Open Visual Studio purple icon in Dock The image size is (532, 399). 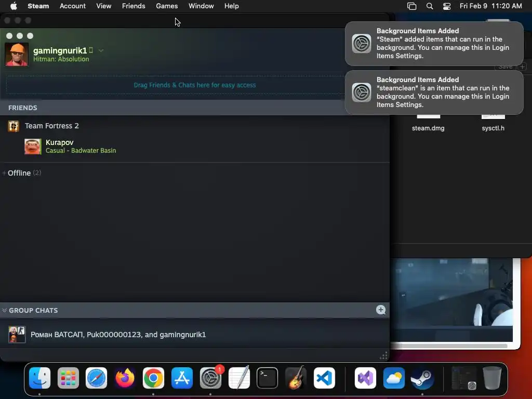[x=365, y=378]
